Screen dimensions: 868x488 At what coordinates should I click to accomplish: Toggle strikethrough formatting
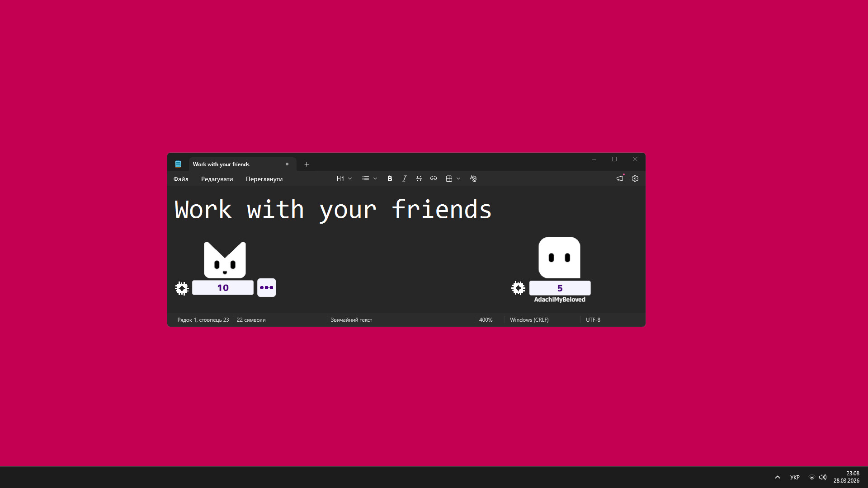click(x=419, y=178)
